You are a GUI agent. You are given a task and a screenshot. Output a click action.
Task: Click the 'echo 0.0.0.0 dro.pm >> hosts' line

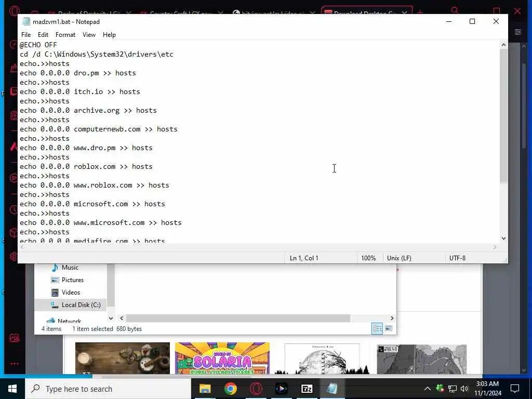click(78, 73)
